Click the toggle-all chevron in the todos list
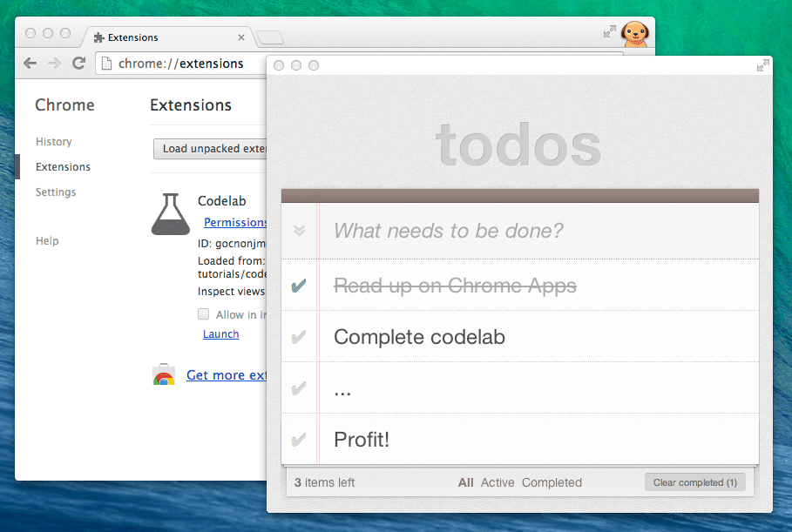 tap(299, 231)
